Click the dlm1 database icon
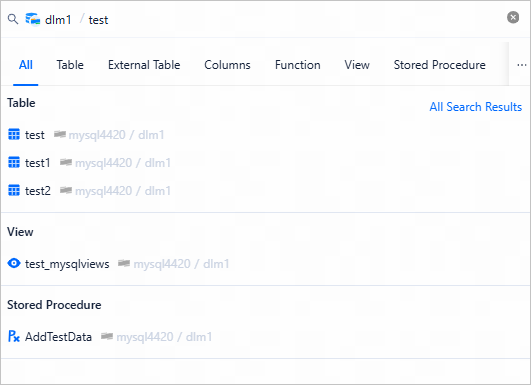 point(33,19)
